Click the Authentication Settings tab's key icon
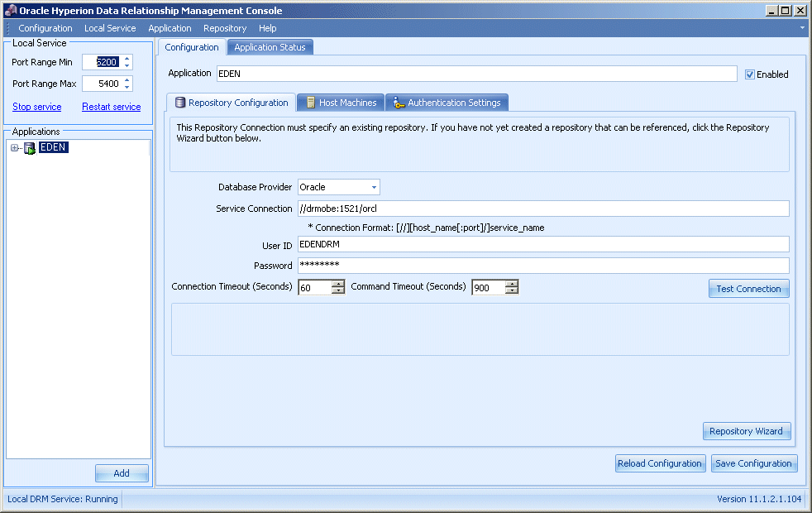 (398, 103)
